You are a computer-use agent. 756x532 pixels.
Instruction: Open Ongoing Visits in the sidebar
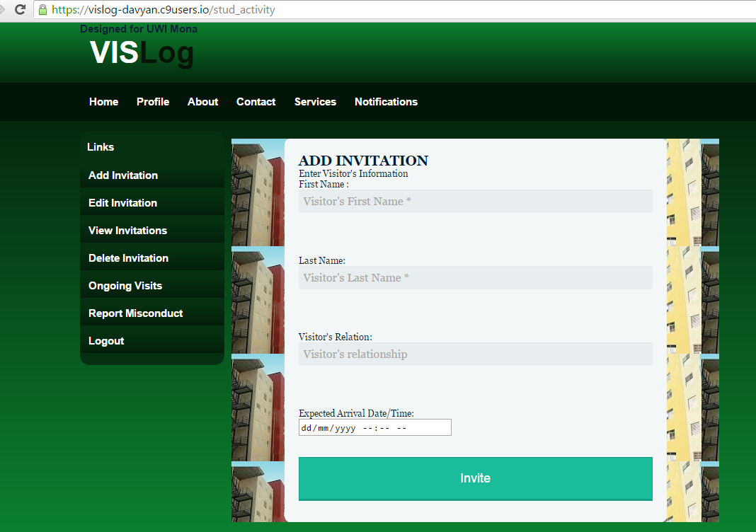pyautogui.click(x=152, y=286)
